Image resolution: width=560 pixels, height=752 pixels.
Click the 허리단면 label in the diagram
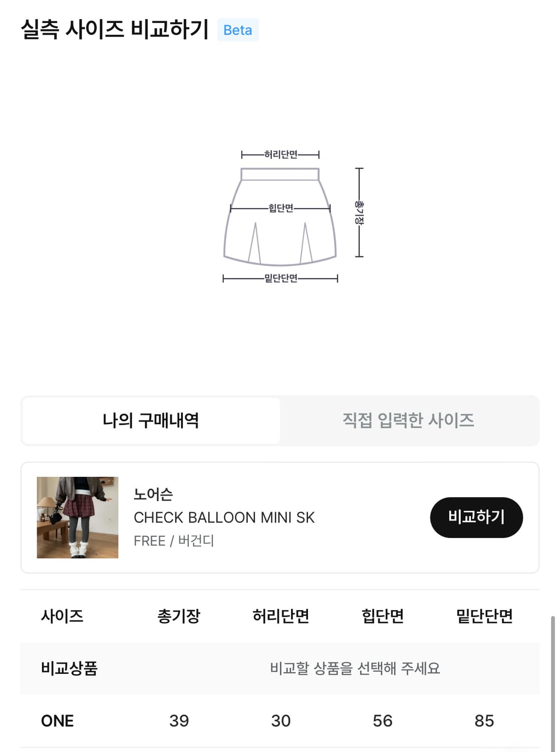coord(281,154)
